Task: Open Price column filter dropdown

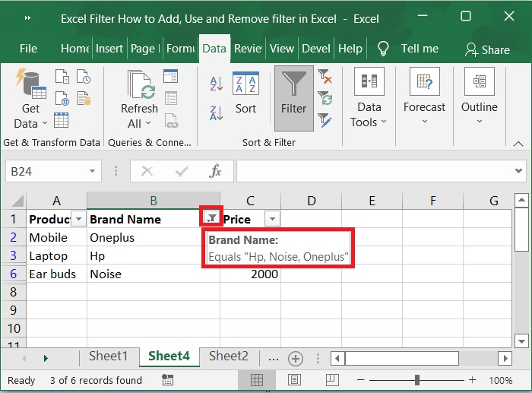Action: click(272, 219)
